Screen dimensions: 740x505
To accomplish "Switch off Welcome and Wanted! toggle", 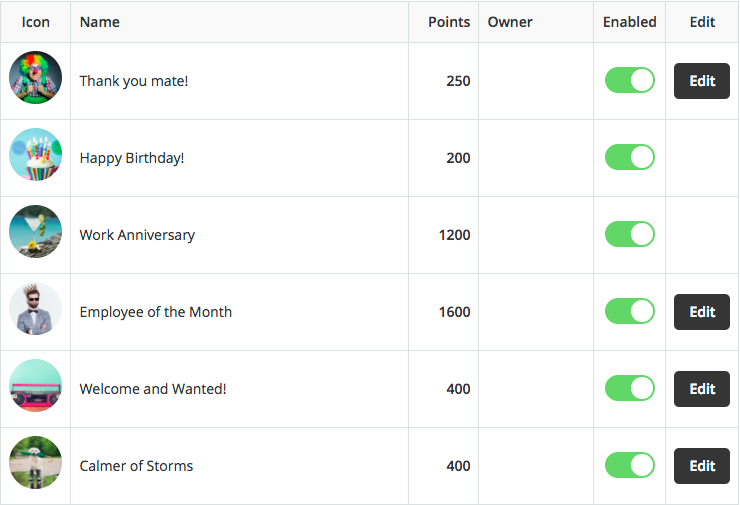I will [630, 389].
